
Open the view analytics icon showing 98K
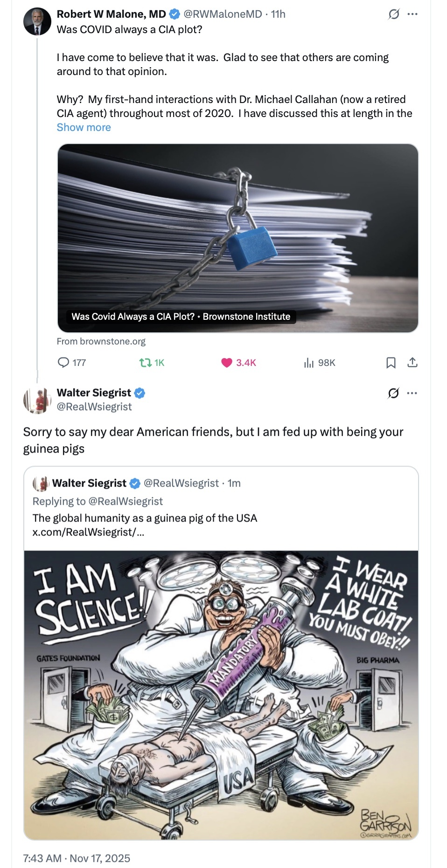(x=309, y=362)
